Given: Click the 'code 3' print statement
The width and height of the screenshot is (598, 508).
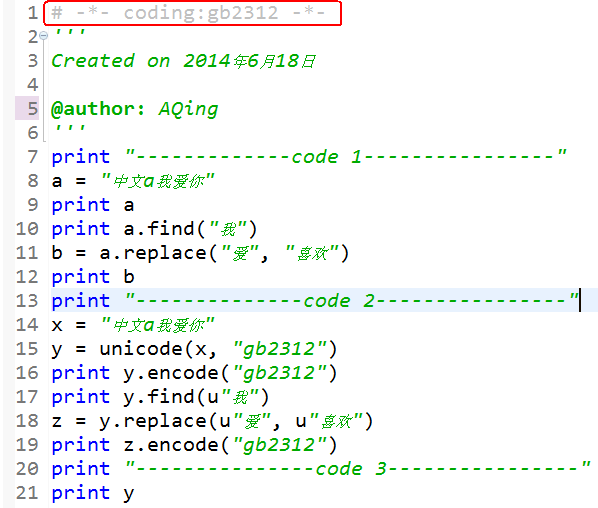Looking at the screenshot, I should click(x=321, y=469).
